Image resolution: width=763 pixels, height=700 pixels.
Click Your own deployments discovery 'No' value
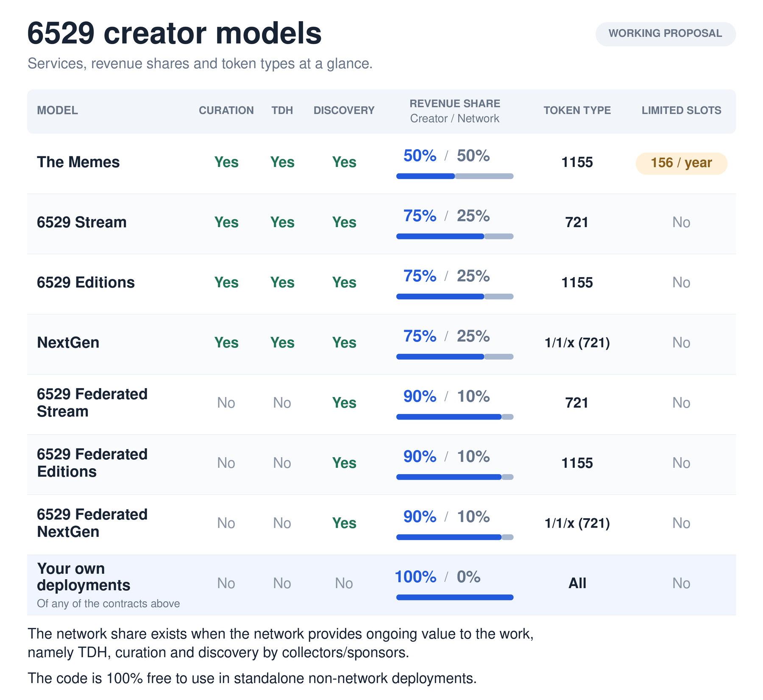344,583
